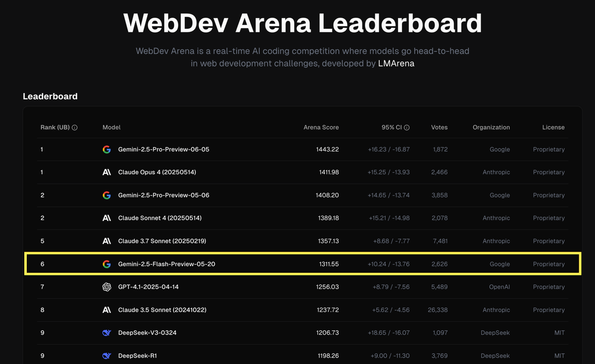Select the Claude 3.7 Sonnet (20250219) model name
This screenshot has width=595, height=364.
pyautogui.click(x=162, y=241)
